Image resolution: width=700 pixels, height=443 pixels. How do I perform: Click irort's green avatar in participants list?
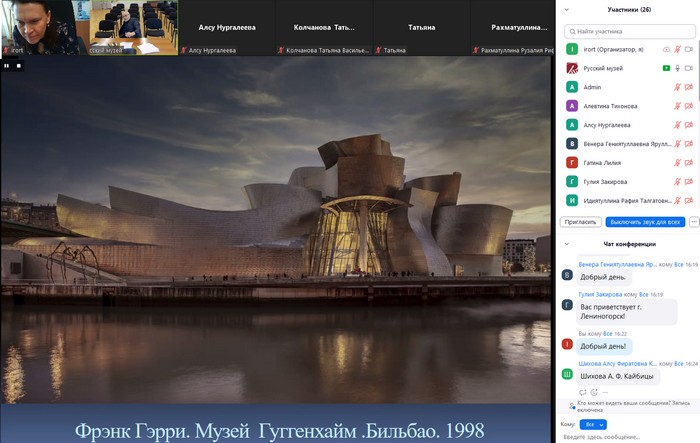(x=572, y=49)
